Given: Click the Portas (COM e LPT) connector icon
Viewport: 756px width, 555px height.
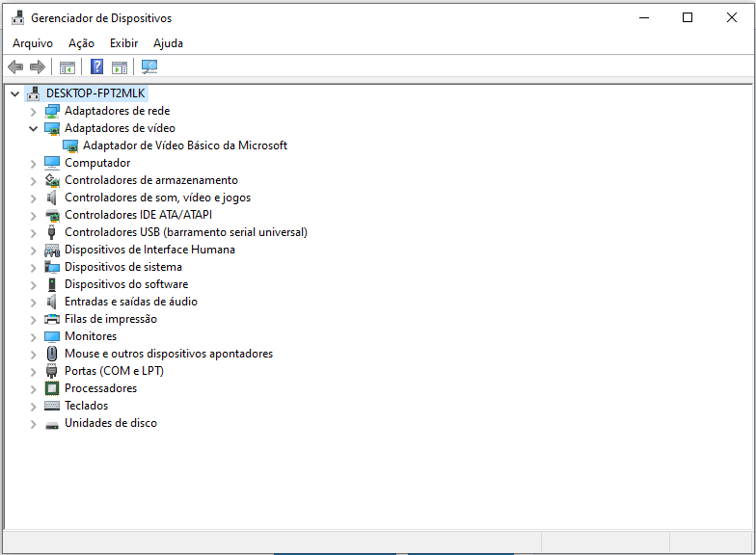Looking at the screenshot, I should [52, 371].
